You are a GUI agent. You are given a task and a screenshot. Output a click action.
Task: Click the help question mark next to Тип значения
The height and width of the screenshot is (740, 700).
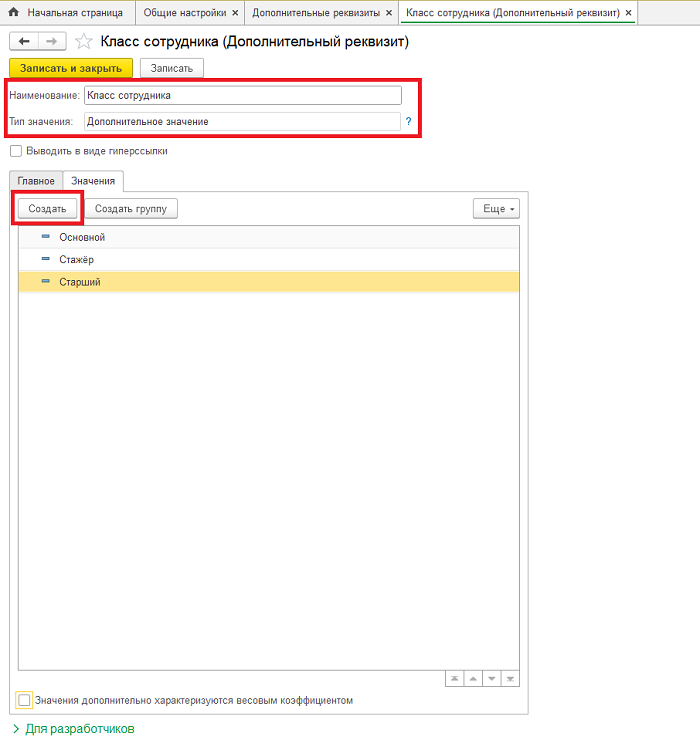click(408, 122)
